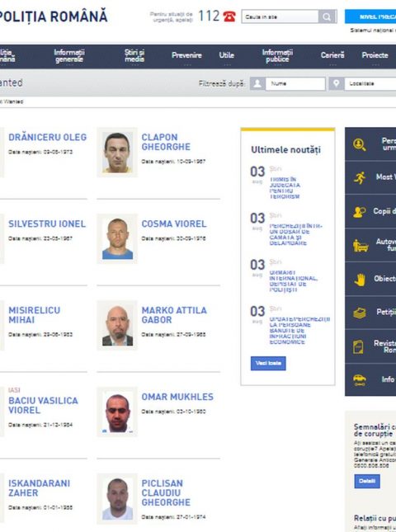This screenshot has height=532, width=396.
Task: Click the blue NIVEL PRECAUT button
Action: pos(370,16)
